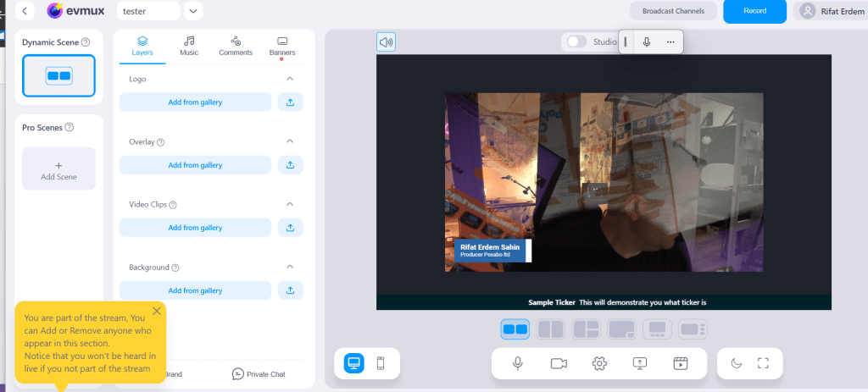Select the Dynamic Scene thumbnail
This screenshot has width=868, height=392.
pos(58,75)
